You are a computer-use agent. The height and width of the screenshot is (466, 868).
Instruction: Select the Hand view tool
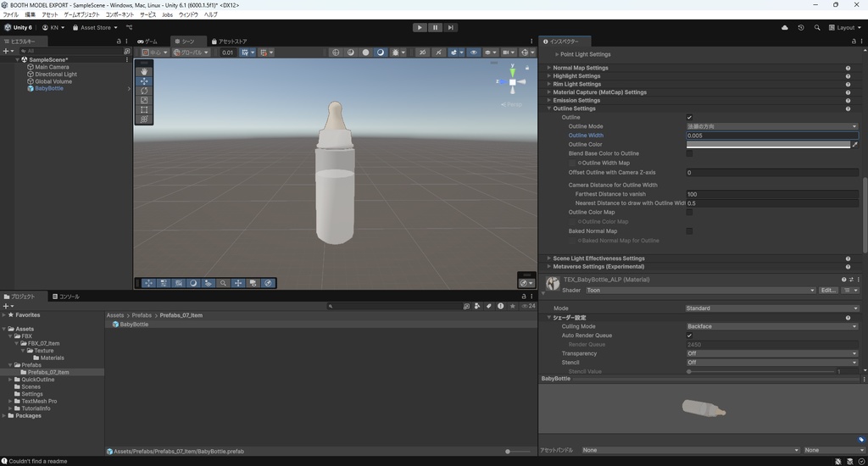(x=144, y=71)
